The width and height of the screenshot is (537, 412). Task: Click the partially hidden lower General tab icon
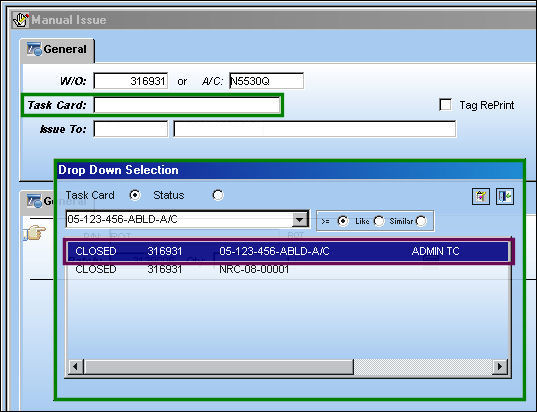click(x=35, y=201)
